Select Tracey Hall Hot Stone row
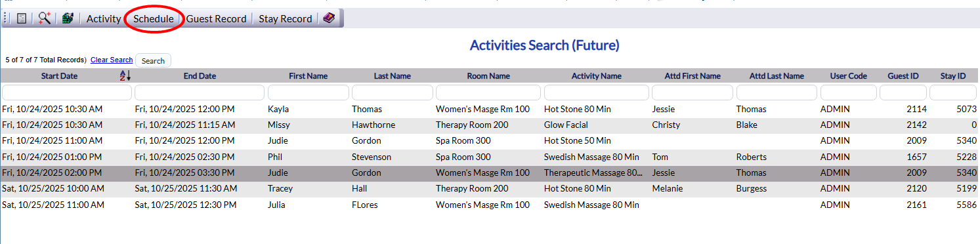This screenshot has height=244, width=980. (490, 189)
